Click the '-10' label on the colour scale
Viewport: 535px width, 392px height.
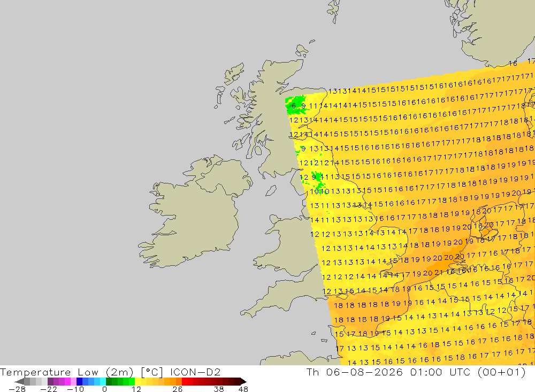75,389
